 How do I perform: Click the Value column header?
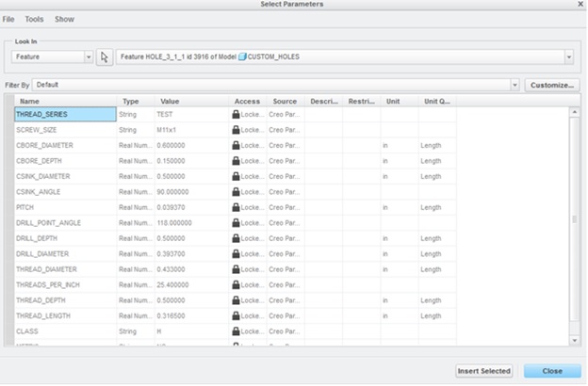coord(191,101)
